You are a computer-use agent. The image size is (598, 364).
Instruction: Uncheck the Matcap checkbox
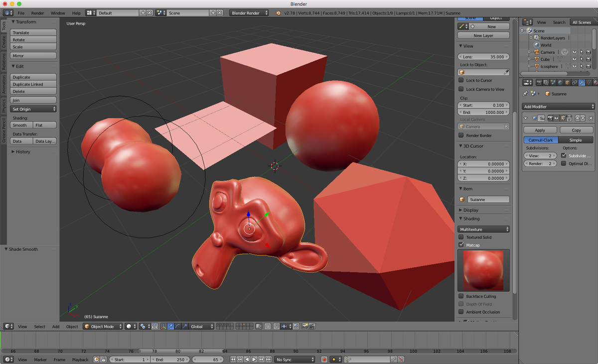coord(461,245)
